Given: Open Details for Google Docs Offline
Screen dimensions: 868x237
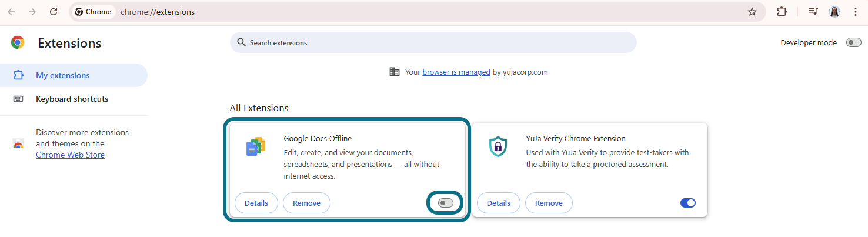Looking at the screenshot, I should [x=256, y=203].
